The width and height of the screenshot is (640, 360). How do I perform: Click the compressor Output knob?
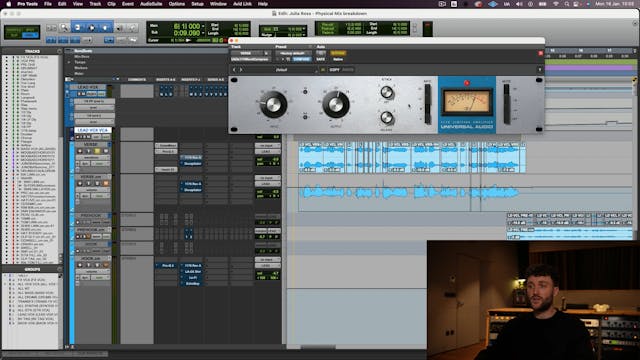[336, 104]
